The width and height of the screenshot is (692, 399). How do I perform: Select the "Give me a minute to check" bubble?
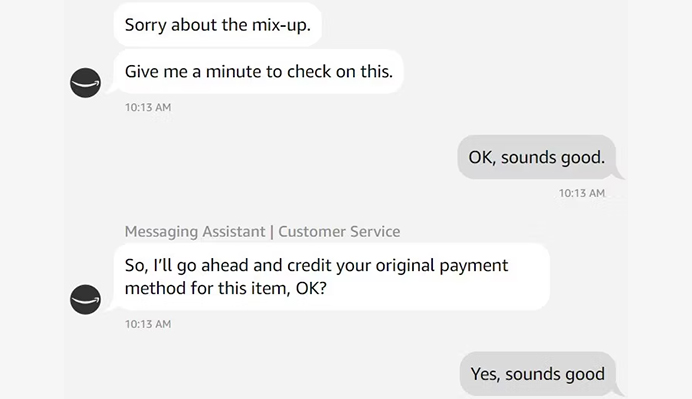[x=259, y=72]
